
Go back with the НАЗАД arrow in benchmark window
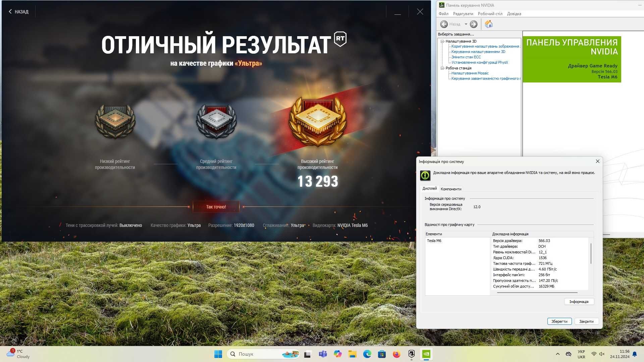18,12
